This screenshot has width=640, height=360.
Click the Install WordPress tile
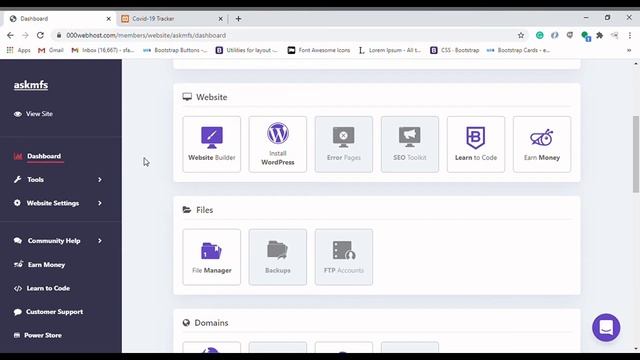coord(278,144)
